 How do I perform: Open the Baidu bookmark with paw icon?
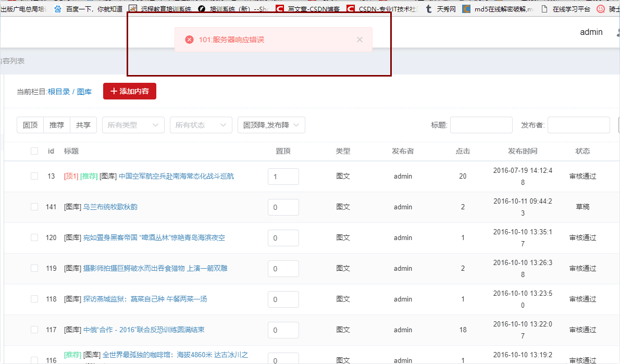coord(89,9)
